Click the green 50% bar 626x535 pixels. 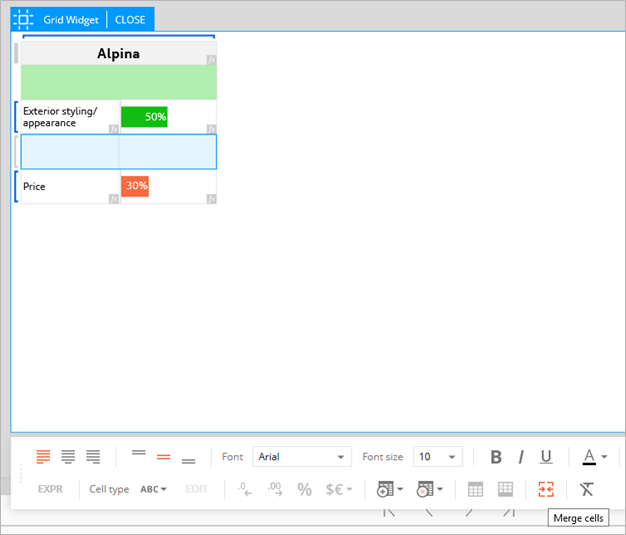144,117
